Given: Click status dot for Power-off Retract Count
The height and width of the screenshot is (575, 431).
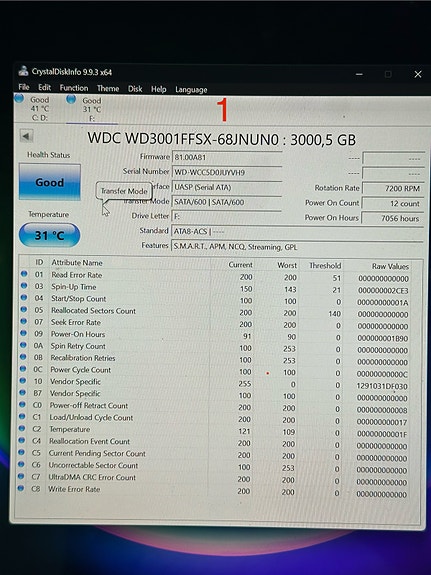Looking at the screenshot, I should pos(22,404).
